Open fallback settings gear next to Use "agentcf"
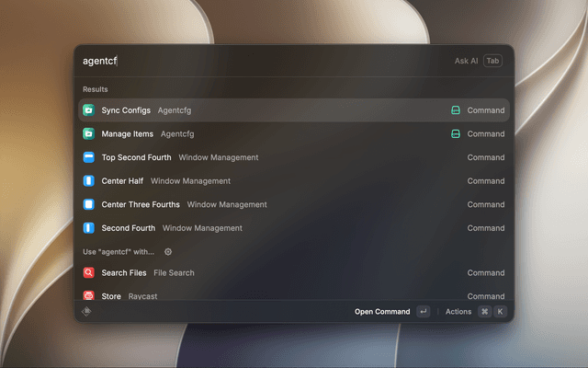588x368 pixels. click(x=168, y=251)
